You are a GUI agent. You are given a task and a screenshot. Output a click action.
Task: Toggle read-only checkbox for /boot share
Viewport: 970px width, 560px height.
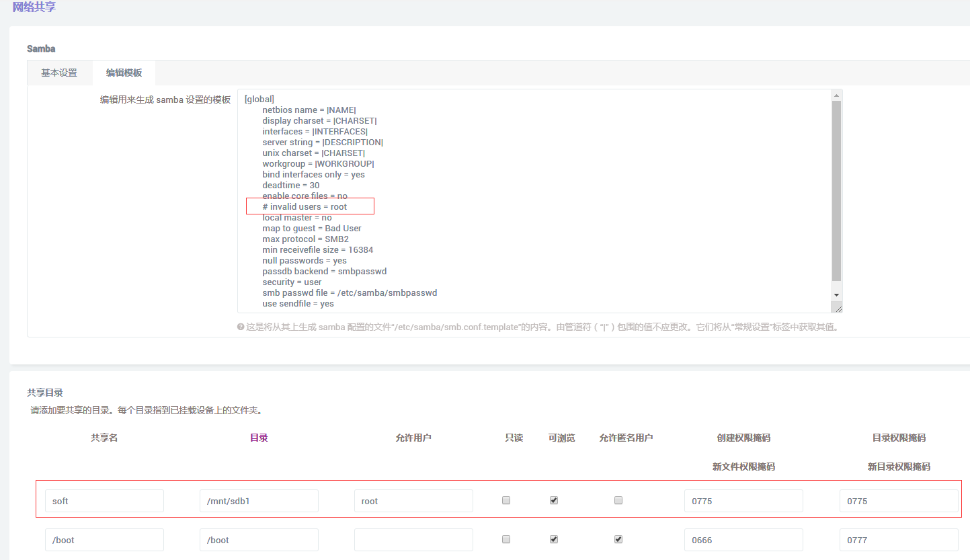[x=506, y=539]
